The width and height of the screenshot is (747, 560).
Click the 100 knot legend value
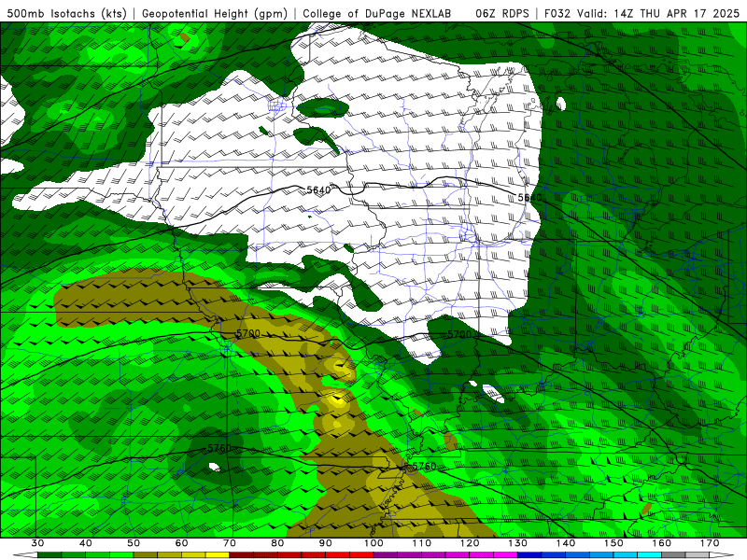373,543
